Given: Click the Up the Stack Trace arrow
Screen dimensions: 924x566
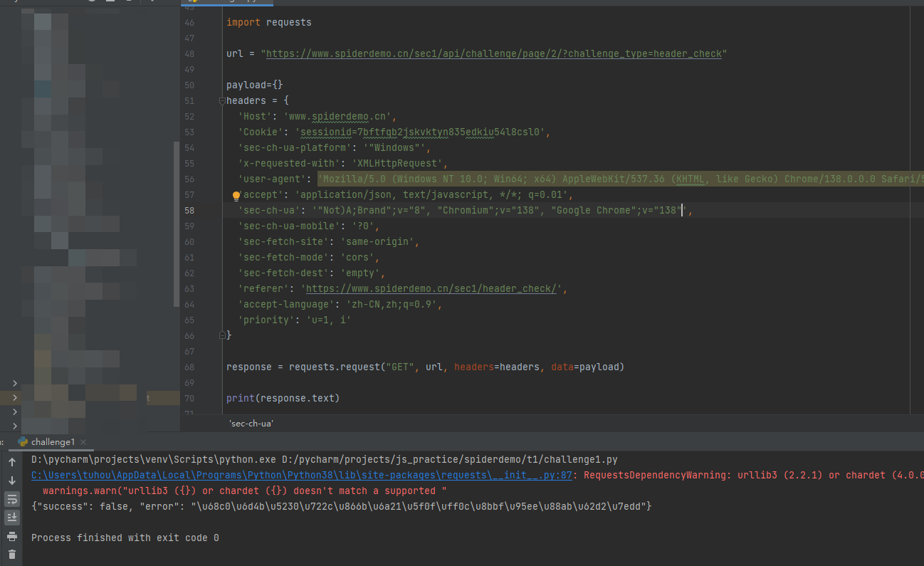Looking at the screenshot, I should 12,462.
